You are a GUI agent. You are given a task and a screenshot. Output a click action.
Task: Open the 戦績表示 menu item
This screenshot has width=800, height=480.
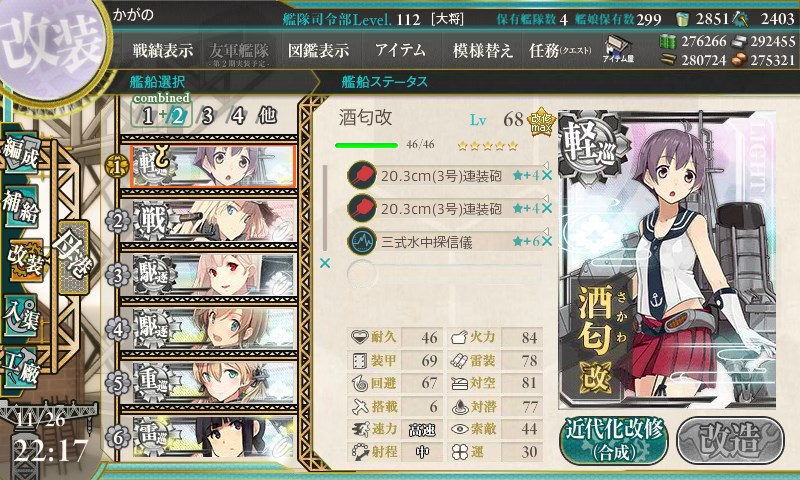[x=163, y=50]
